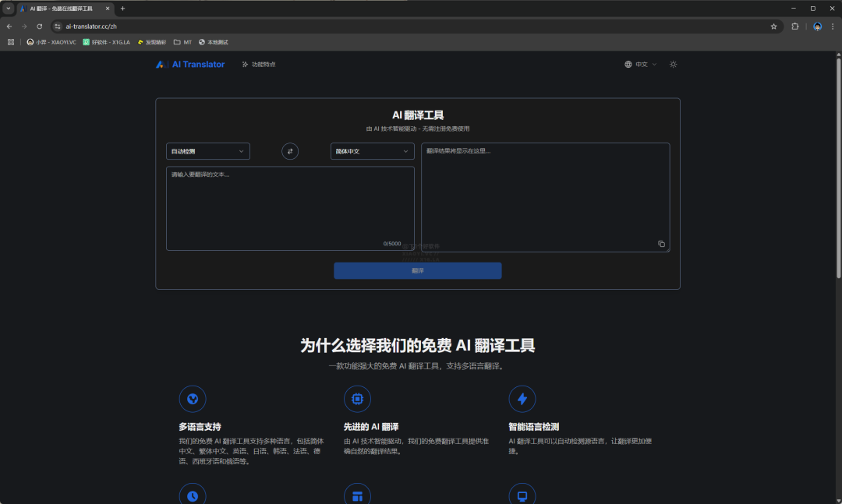Viewport: 842px width, 504px height.
Task: Click the address bar URL ai-translator.cc/zh
Action: pyautogui.click(x=91, y=26)
